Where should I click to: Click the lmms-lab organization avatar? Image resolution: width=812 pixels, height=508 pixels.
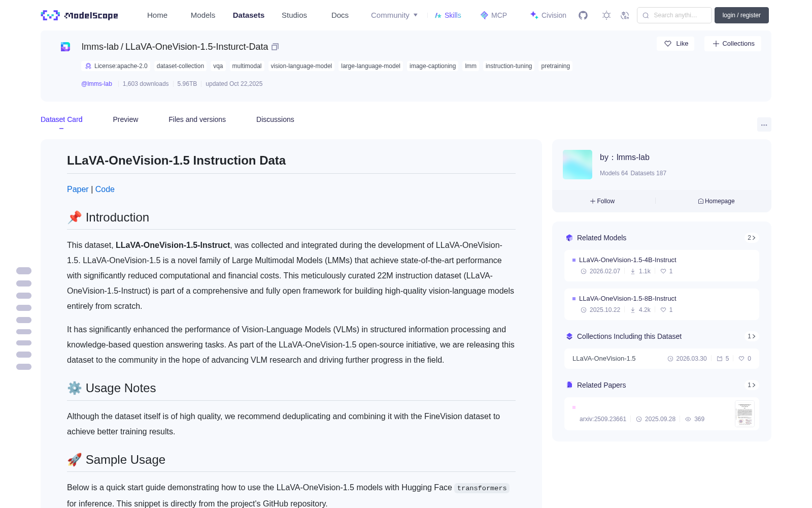tap(578, 165)
